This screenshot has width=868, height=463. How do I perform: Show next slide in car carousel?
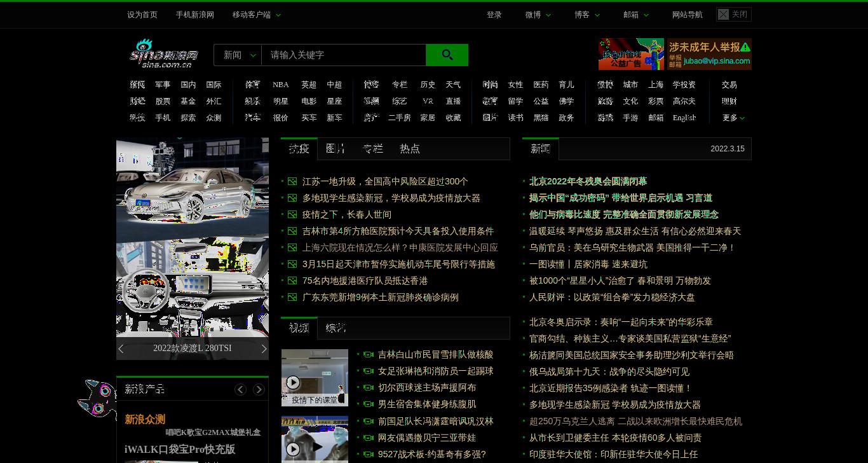264,349
